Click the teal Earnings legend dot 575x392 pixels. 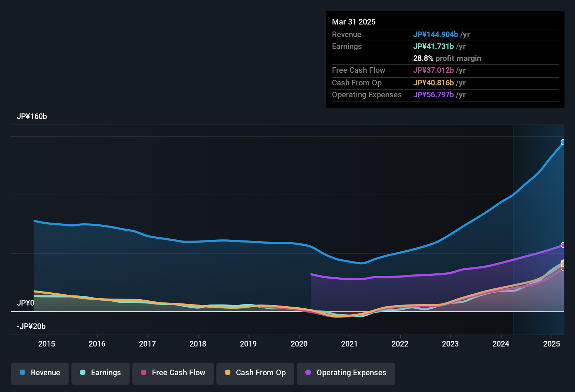pyautogui.click(x=83, y=372)
